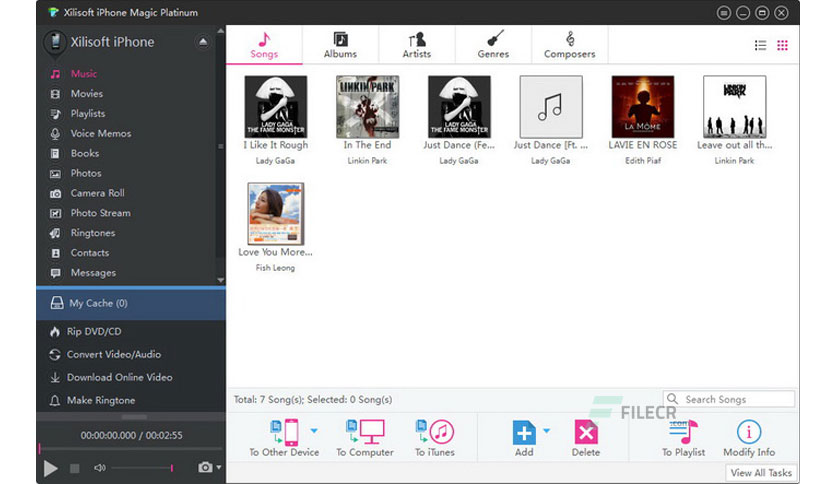Select LAVIE EN ROSE song cover
836x484 pixels.
point(642,107)
